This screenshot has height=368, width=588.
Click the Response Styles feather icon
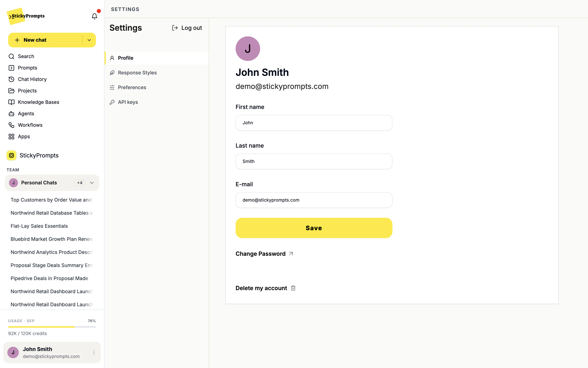[112, 73]
